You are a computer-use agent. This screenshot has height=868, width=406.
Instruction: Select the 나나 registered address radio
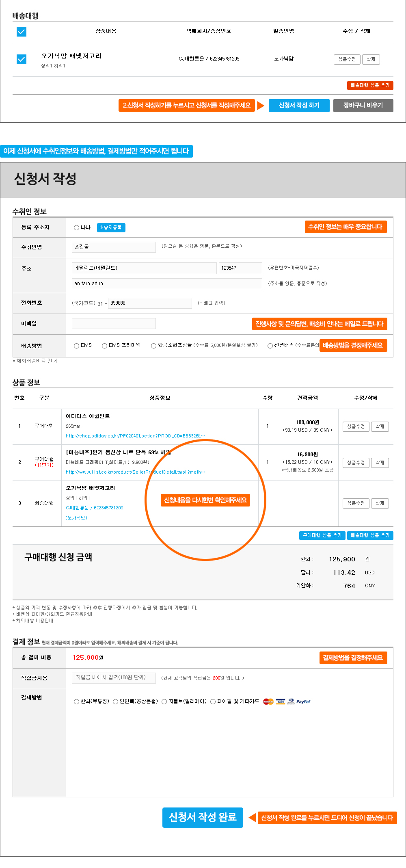pos(76,227)
